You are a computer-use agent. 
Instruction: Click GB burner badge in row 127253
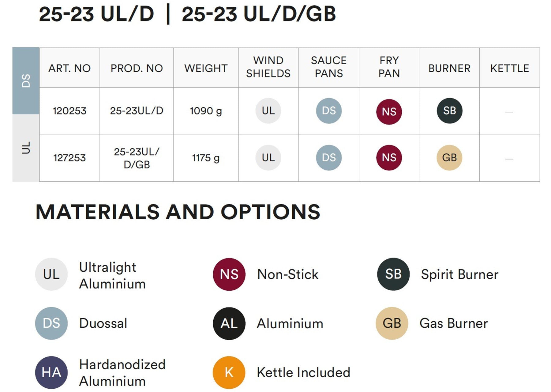(449, 157)
